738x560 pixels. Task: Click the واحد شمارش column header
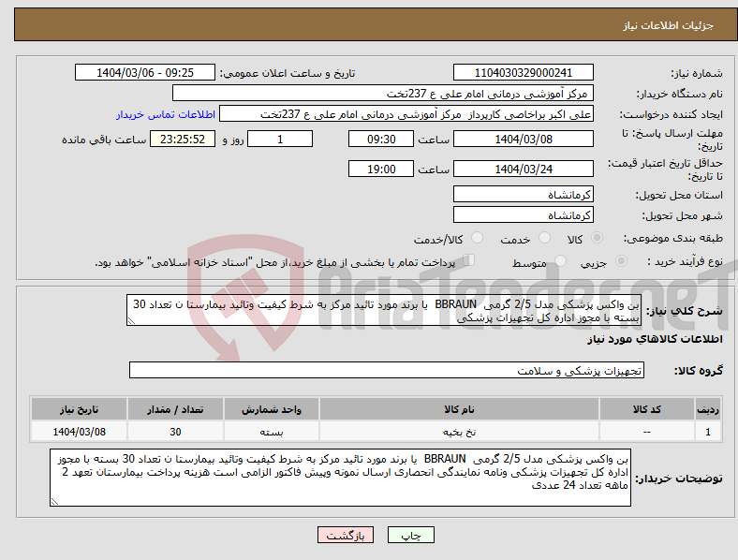[272, 409]
